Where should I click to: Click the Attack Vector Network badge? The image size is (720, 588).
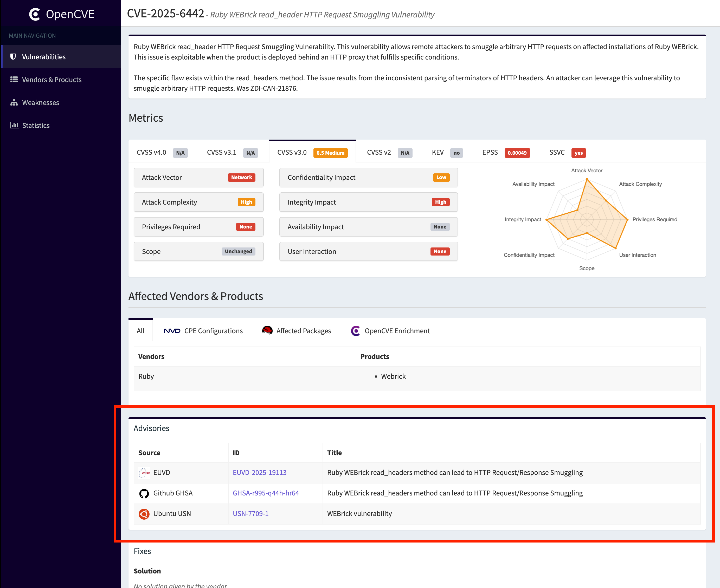pyautogui.click(x=241, y=178)
